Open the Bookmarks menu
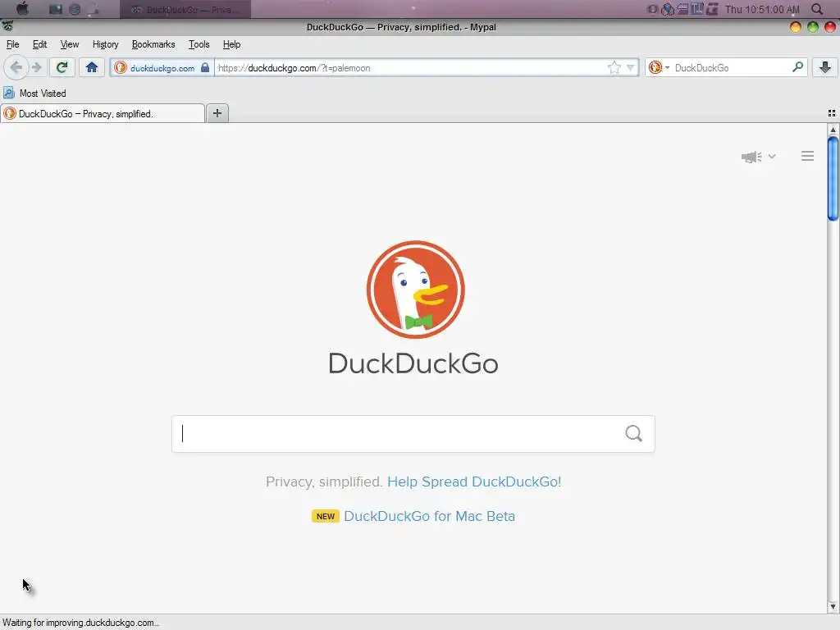The image size is (840, 630). (x=153, y=44)
